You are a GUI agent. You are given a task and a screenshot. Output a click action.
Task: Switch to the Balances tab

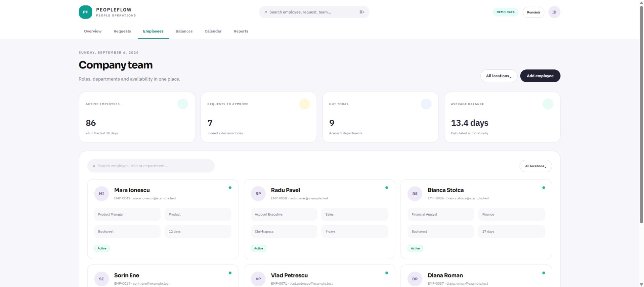(184, 31)
